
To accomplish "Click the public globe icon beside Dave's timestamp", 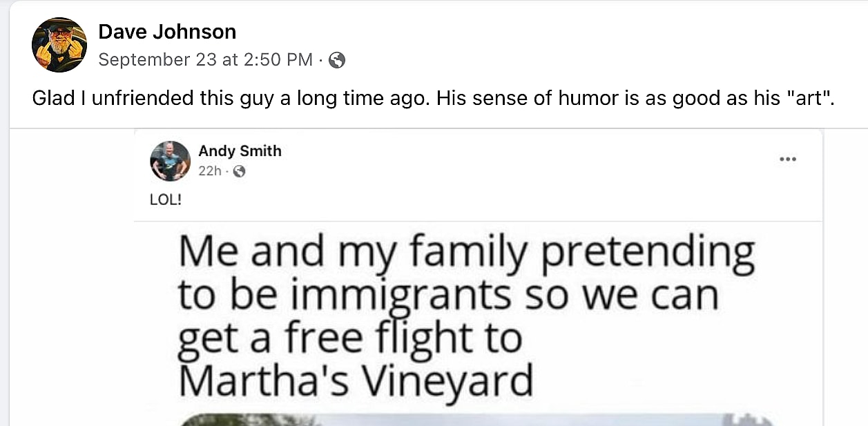I will point(337,60).
